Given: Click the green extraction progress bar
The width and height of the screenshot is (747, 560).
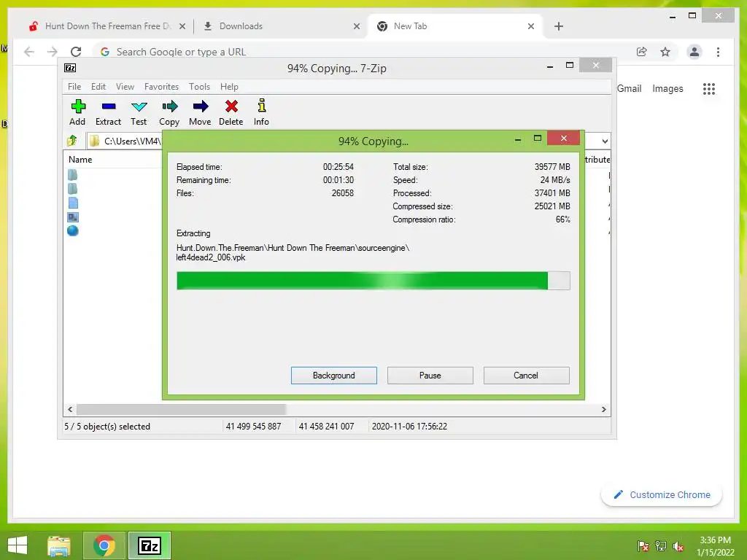Looking at the screenshot, I should click(x=373, y=281).
